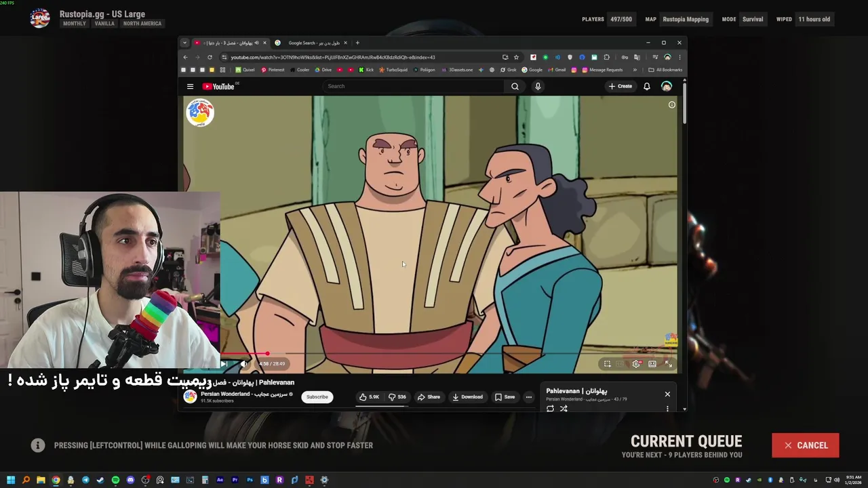Screen dimensions: 868x488
Task: Open the TurboSquid bookmark
Action: point(393,70)
